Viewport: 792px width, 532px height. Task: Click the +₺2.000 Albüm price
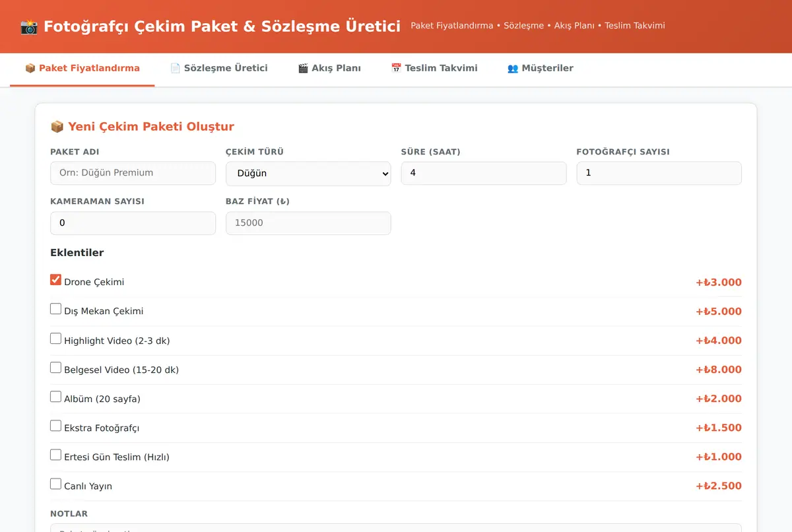click(x=719, y=399)
